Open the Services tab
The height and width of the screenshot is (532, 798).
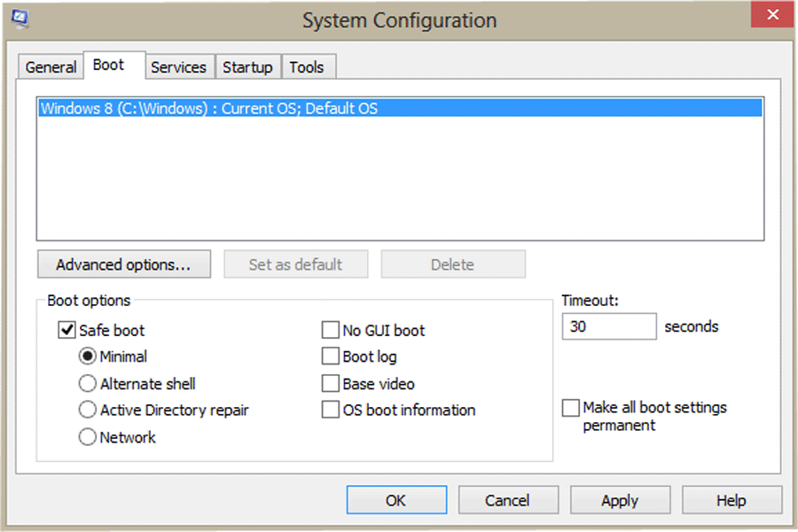point(179,66)
